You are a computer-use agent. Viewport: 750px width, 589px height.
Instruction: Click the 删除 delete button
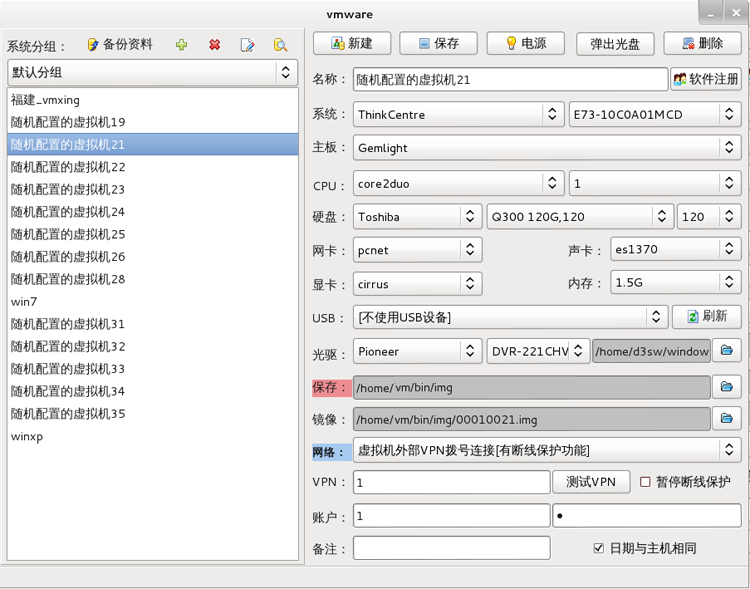(702, 44)
